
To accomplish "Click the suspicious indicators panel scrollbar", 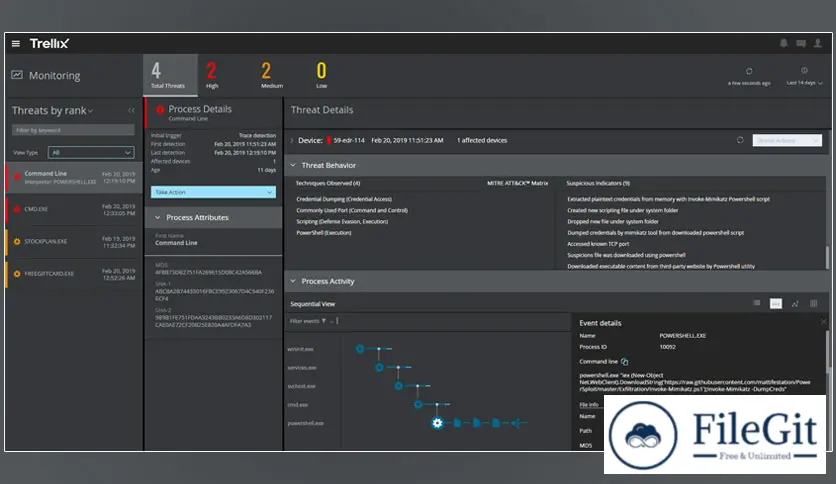I will pyautogui.click(x=827, y=257).
